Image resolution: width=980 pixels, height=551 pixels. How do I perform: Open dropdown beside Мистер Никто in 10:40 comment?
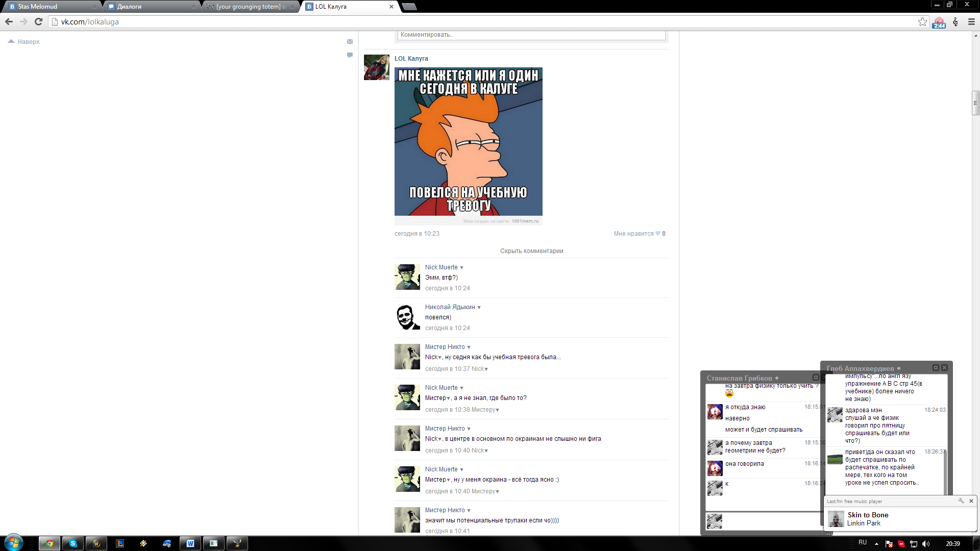[x=469, y=429]
